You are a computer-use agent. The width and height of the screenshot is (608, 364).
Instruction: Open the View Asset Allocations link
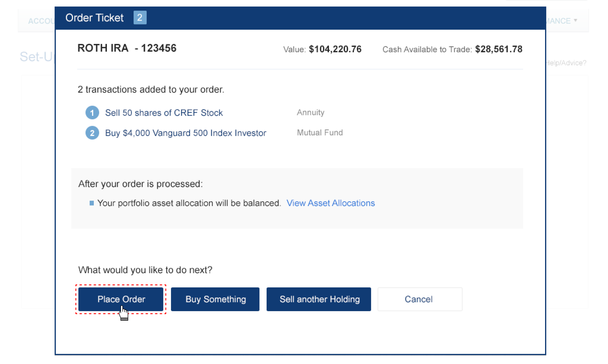click(x=331, y=203)
